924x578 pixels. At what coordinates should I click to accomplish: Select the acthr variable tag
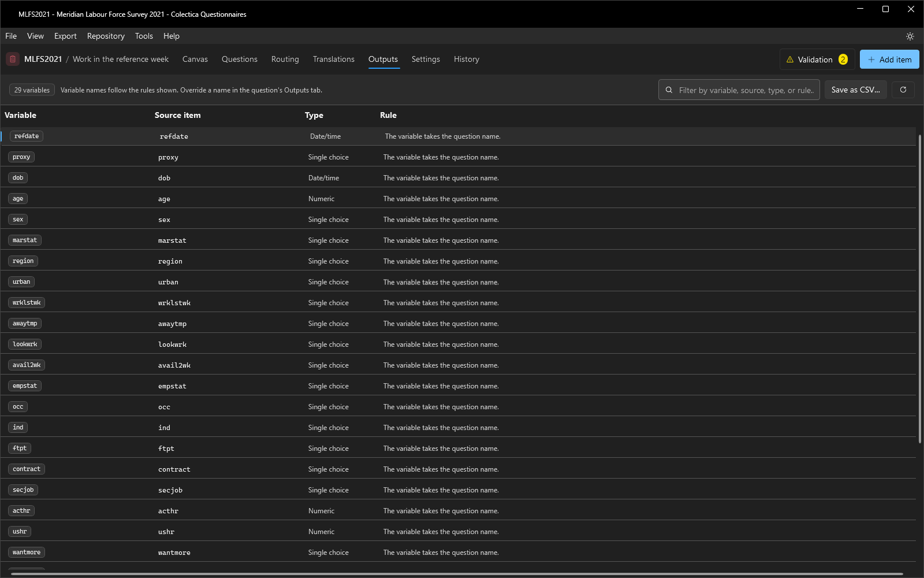tap(21, 511)
